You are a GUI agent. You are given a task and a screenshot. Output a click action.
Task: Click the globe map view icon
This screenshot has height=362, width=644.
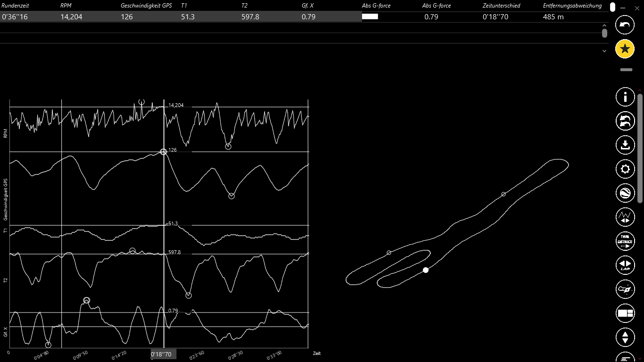tap(625, 193)
